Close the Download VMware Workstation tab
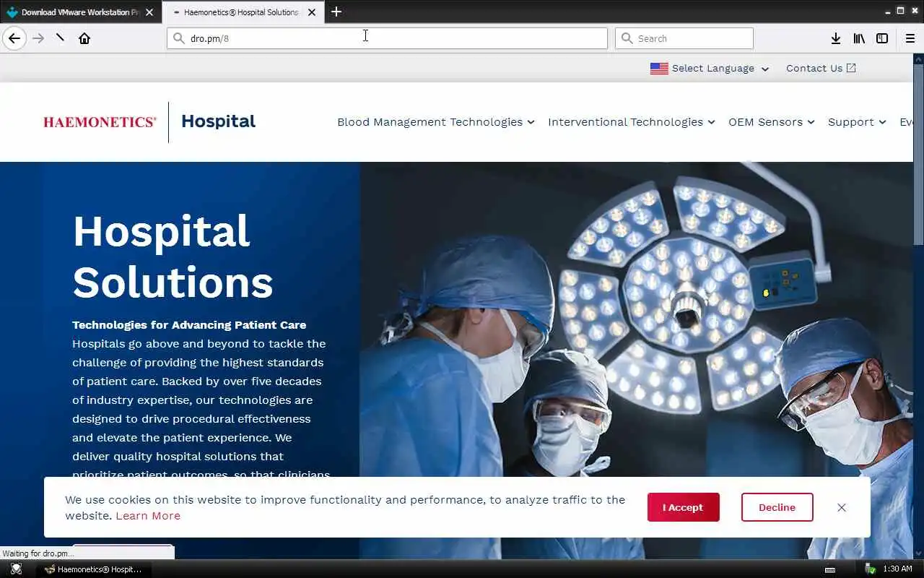This screenshot has width=924, height=578. 149,12
